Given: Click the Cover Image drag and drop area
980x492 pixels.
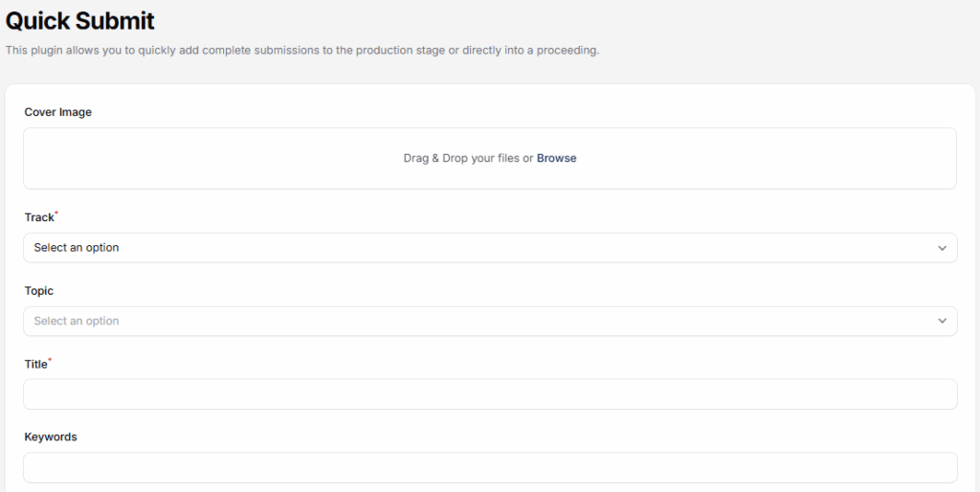Looking at the screenshot, I should pyautogui.click(x=287, y=158).
